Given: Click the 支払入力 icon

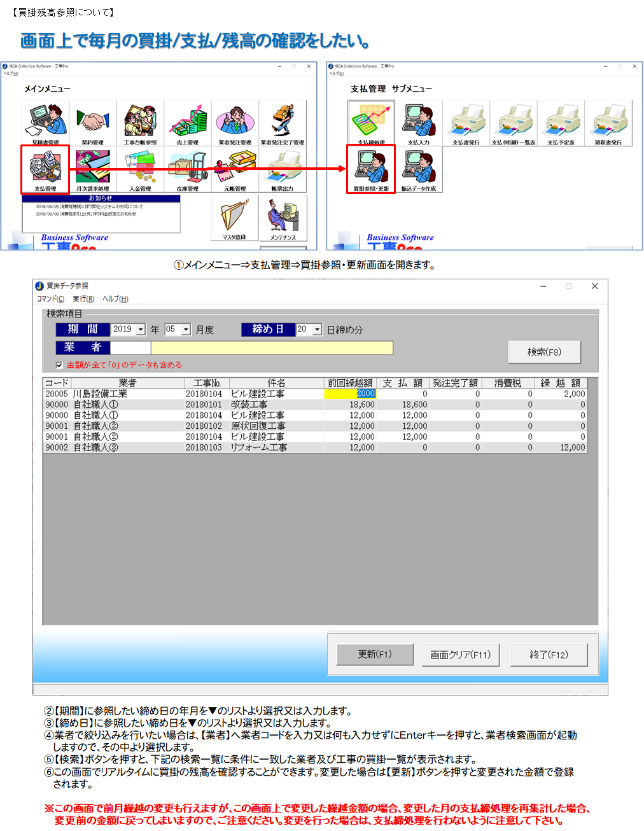Looking at the screenshot, I should point(419,122).
